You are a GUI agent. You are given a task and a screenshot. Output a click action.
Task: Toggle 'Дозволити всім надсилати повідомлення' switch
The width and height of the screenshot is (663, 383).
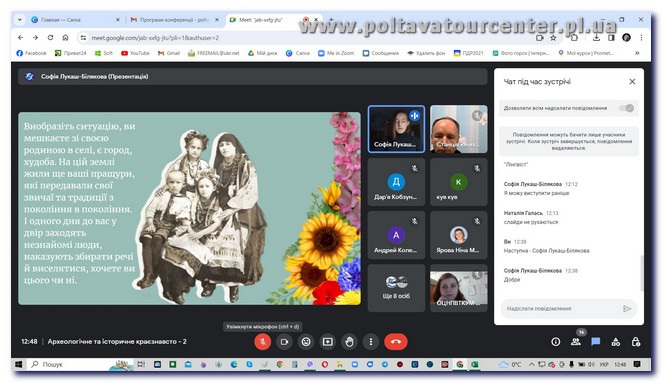(627, 108)
